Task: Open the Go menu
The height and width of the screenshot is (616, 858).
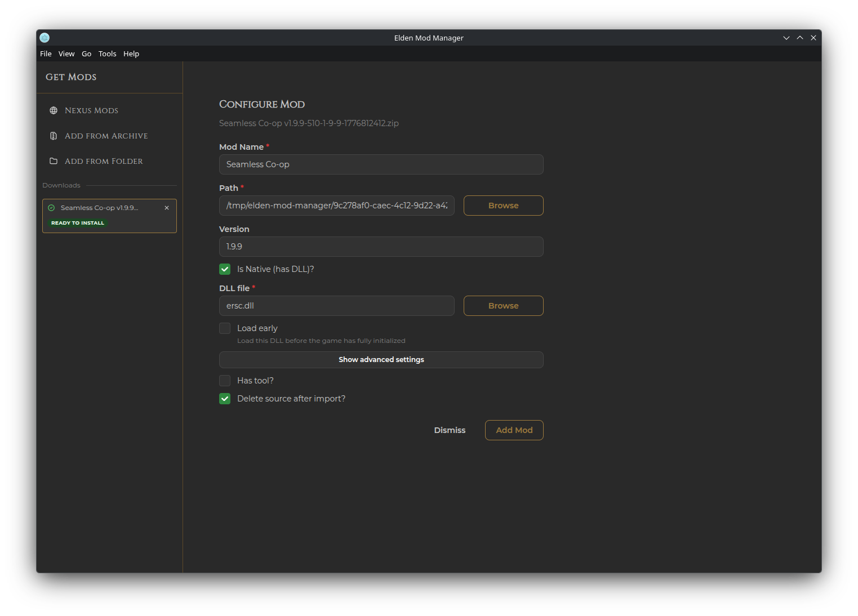Action: [x=86, y=53]
